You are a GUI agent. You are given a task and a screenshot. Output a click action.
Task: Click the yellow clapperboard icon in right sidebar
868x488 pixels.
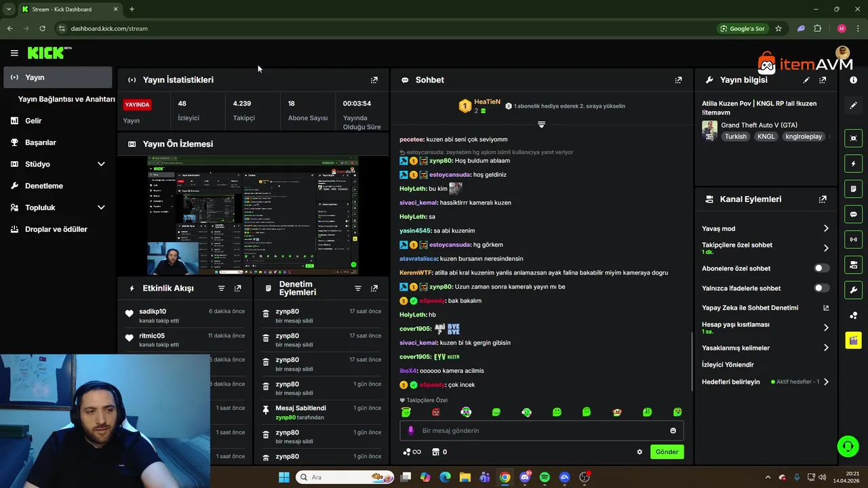[x=853, y=340]
